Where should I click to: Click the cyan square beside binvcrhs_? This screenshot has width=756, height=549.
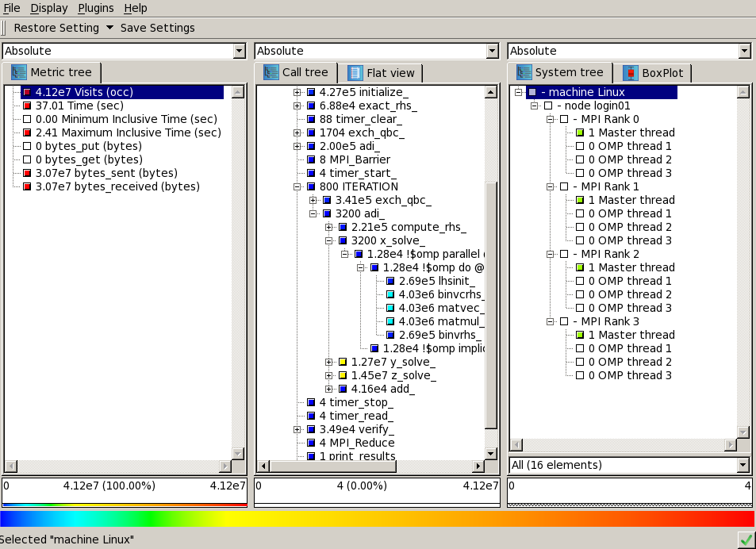390,294
